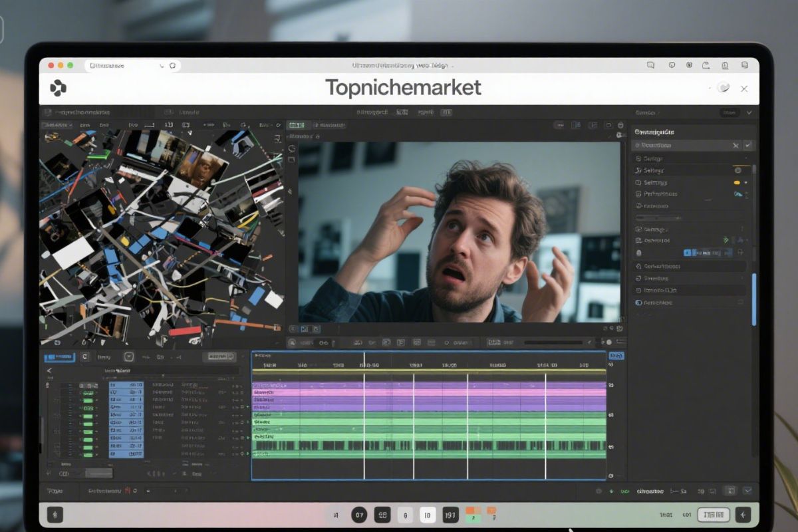This screenshot has width=798, height=532.
Task: Toggle the yellow pill switch in the right panel
Action: point(736,182)
